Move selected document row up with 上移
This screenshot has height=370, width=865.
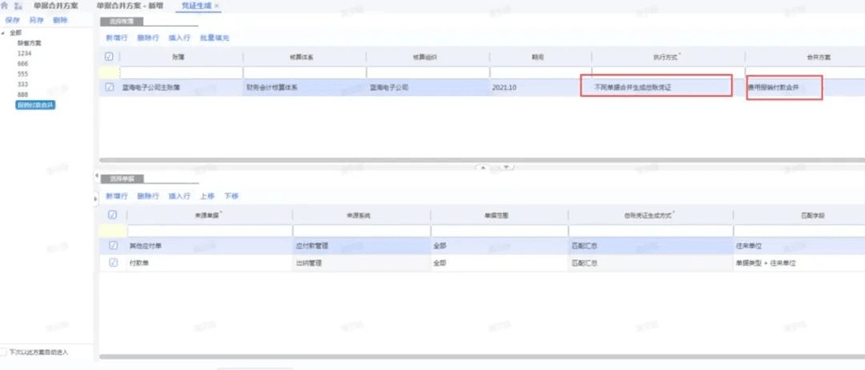[207, 196]
